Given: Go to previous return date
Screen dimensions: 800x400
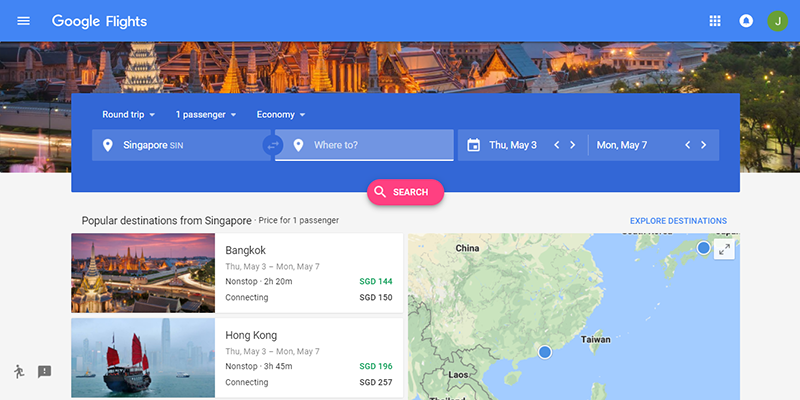Looking at the screenshot, I should [x=687, y=145].
